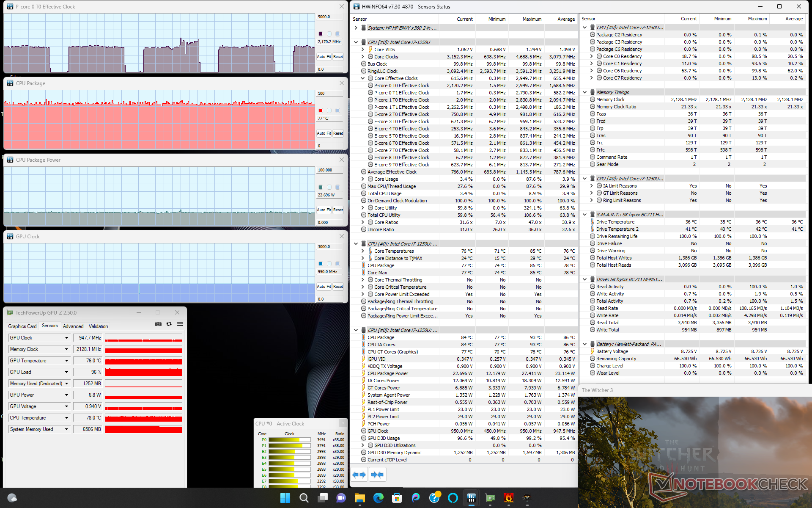Screen dimensions: 812x508
Task: Click Auto Fit in CPU Package graph
Action: pyautogui.click(x=324, y=133)
